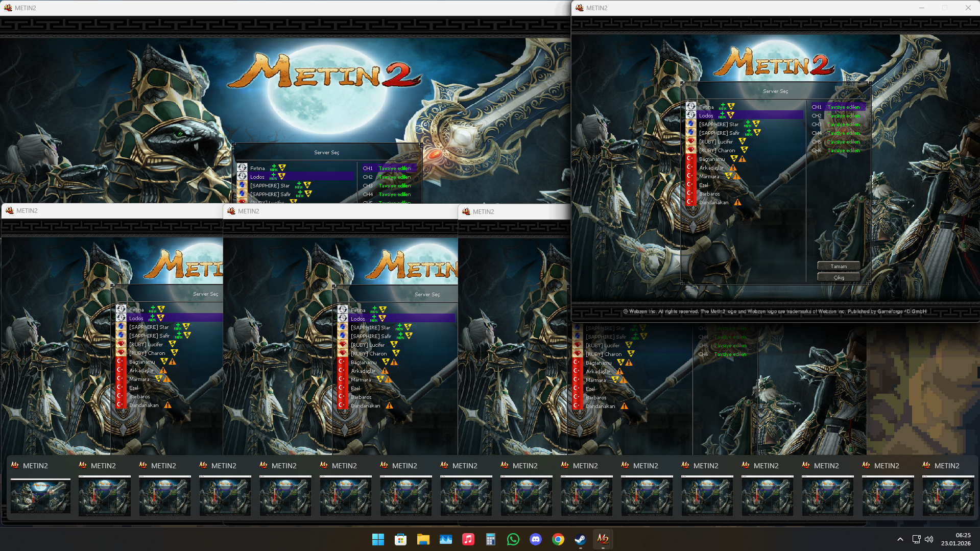Open Discord from the Windows taskbar

click(x=535, y=539)
